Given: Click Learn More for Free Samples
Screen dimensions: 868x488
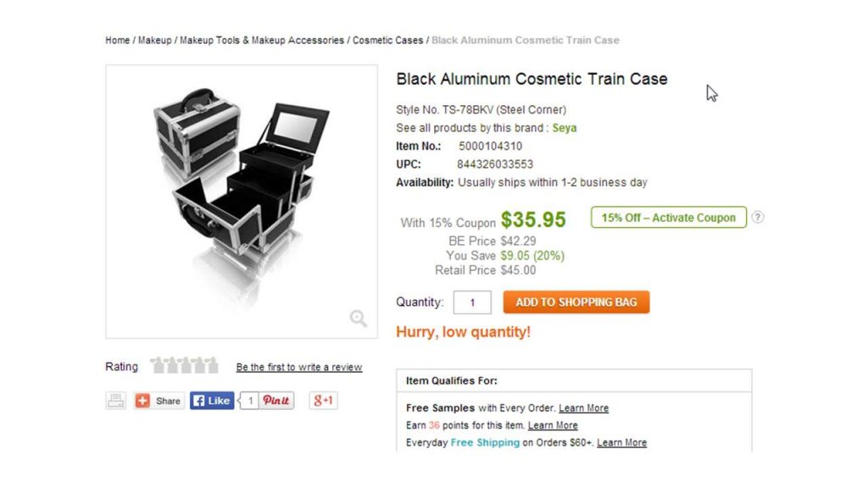Looking at the screenshot, I should pos(583,408).
